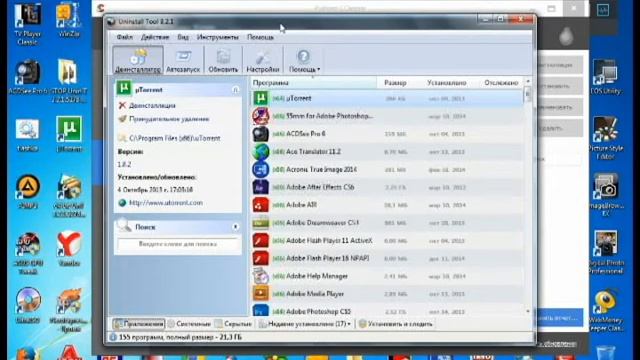Select the Adobe AIR icon
This screenshot has width=640, height=360.
tap(260, 205)
